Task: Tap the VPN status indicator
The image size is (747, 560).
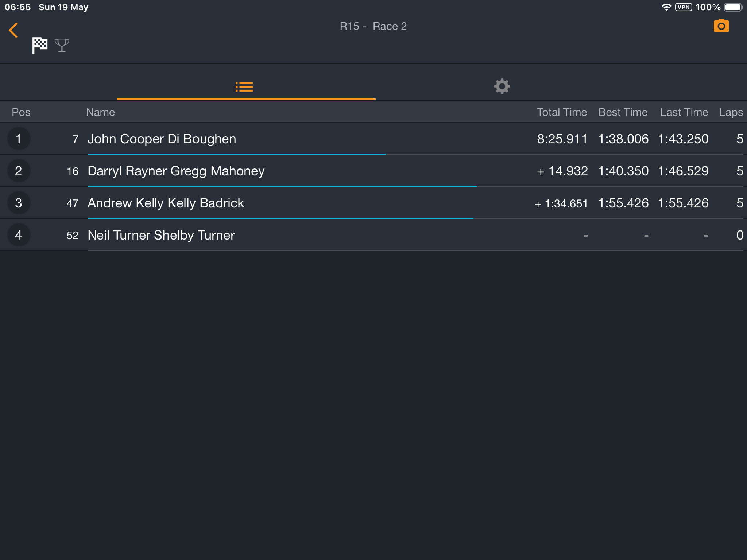Action: 684,7
